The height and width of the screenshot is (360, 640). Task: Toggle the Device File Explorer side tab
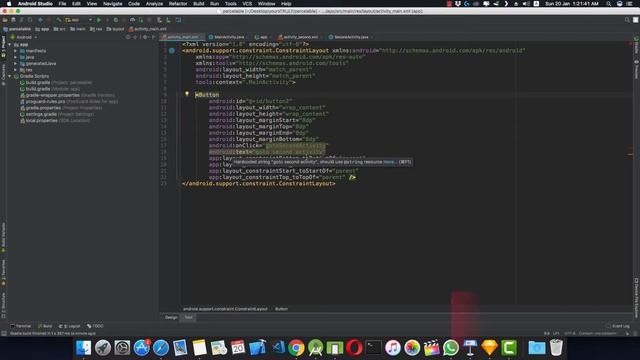(x=636, y=298)
